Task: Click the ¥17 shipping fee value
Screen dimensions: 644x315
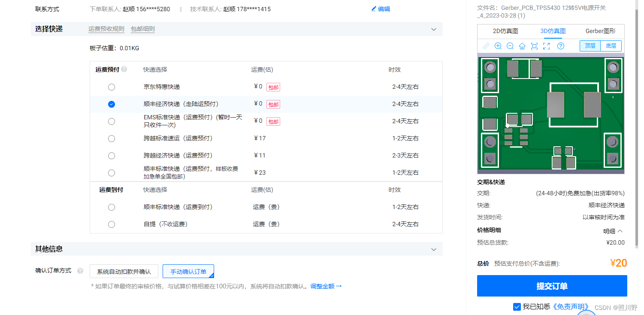Action: pos(260,138)
